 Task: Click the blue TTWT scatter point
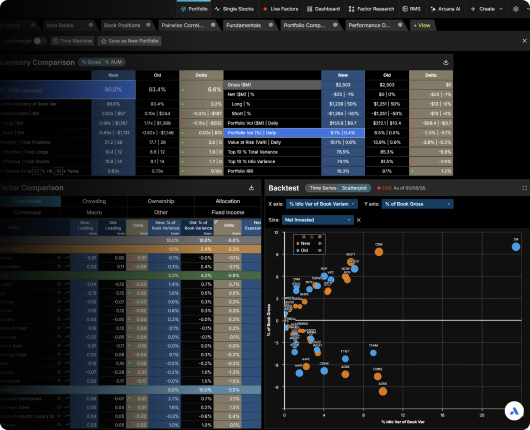345,359
